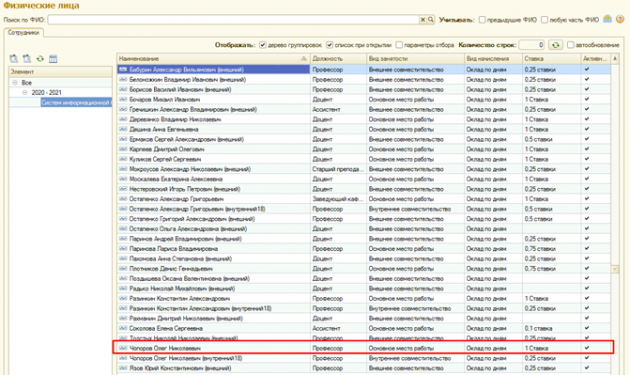Click card icon of Соколова Елена Сергеевна

coord(123,328)
